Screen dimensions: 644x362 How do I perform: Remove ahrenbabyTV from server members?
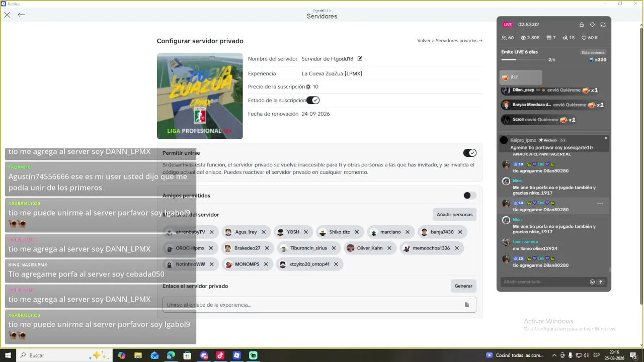(x=211, y=232)
